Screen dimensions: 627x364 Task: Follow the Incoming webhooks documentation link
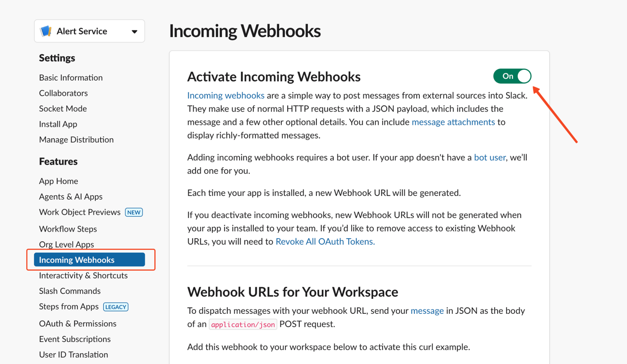point(226,95)
